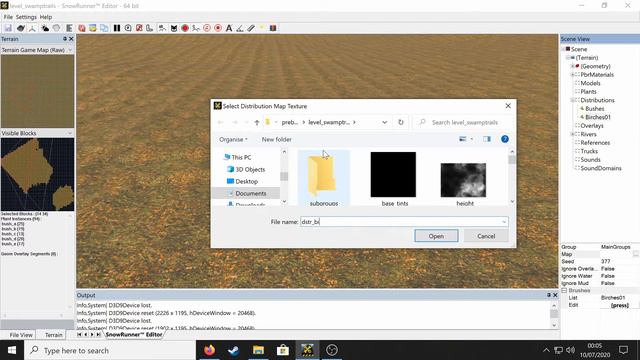Click the blue overlapping pages toolbar icon
The width and height of the screenshot is (640, 360).
pos(104,28)
